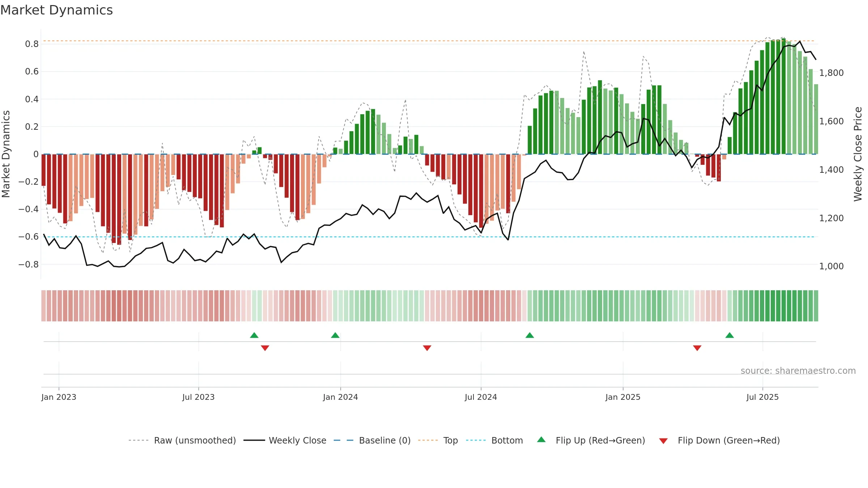868x488 pixels.
Task: Click the red flip-down marker in spring 2024
Action: 427,348
